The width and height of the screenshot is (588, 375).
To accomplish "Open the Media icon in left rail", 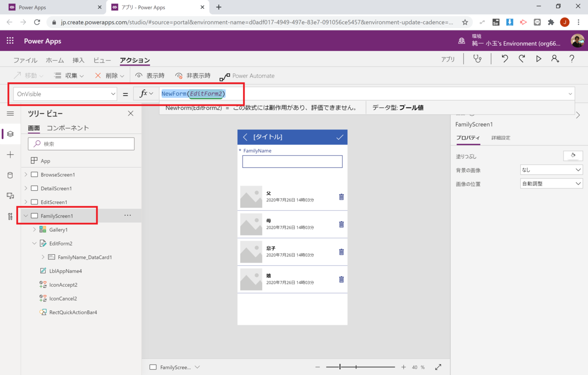I will coord(10,196).
